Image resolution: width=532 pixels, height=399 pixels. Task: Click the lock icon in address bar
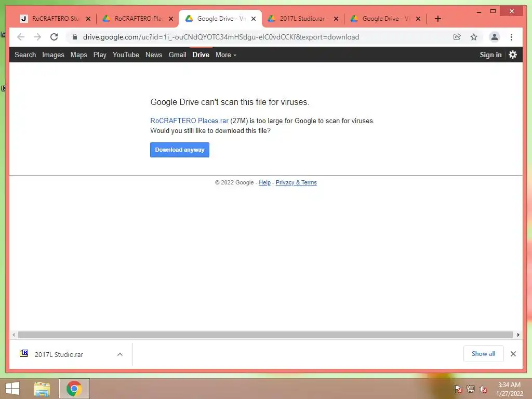click(75, 37)
